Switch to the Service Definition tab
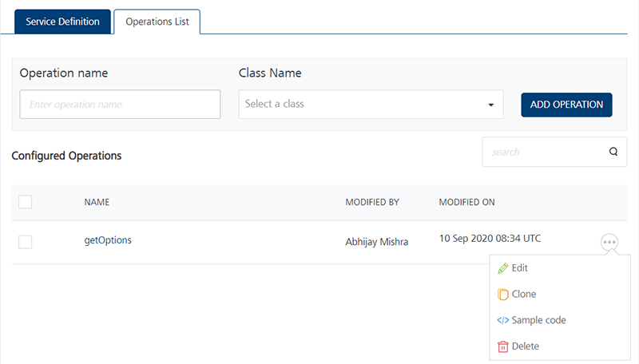 [x=62, y=22]
